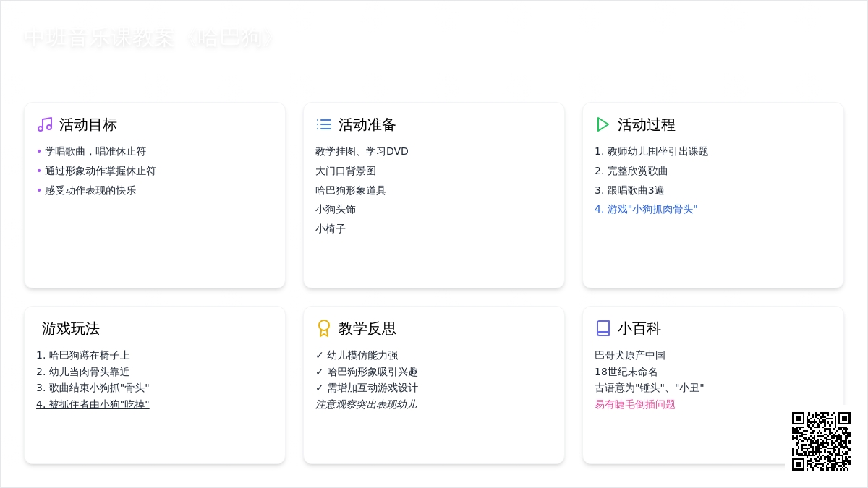Select the step 完整欣赏歌曲
Screen dimensions: 868x488
tap(637, 171)
